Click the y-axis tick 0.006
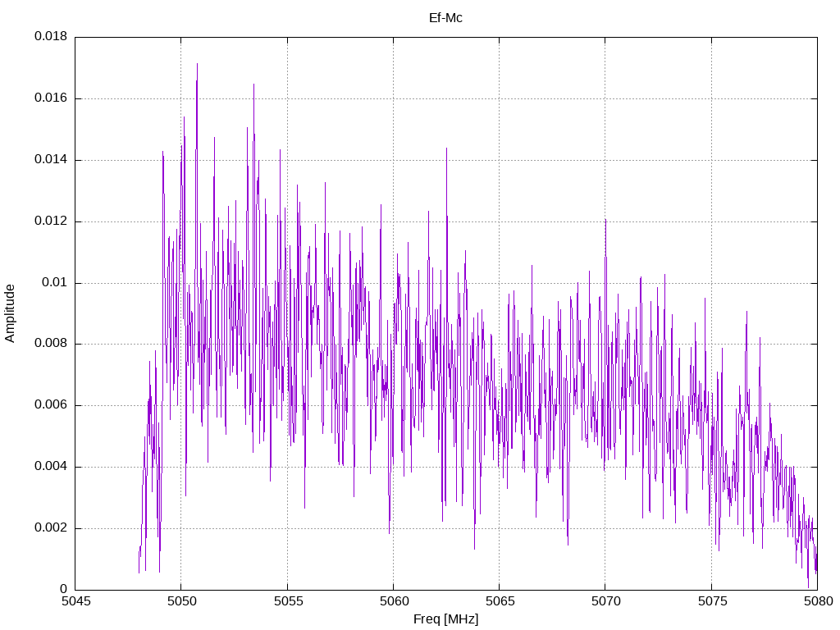This screenshot has width=840, height=630. (x=51, y=405)
